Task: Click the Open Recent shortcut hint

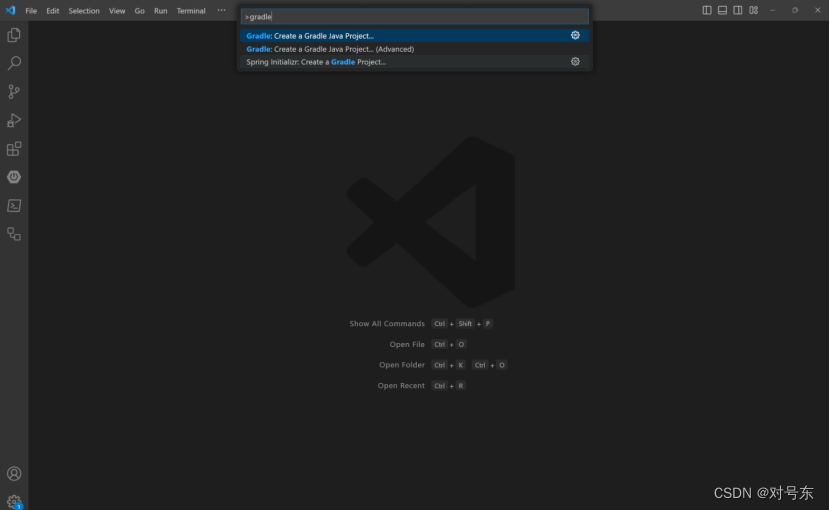Action: (422, 386)
